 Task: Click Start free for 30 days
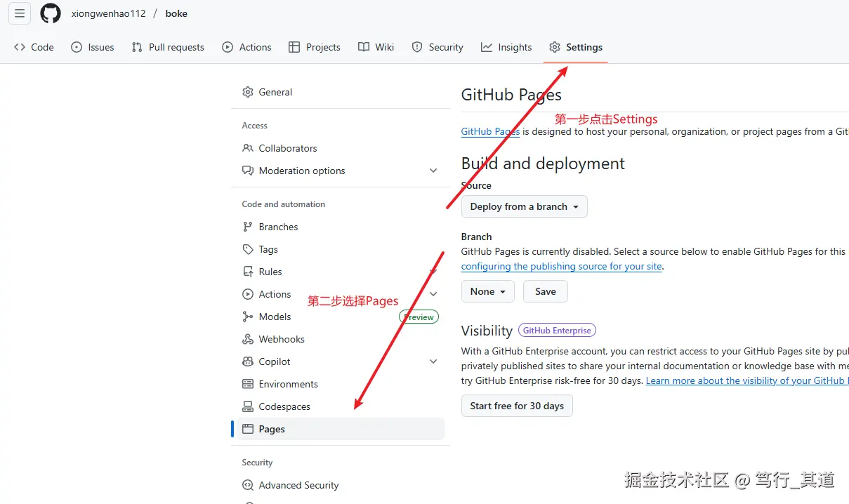point(517,406)
